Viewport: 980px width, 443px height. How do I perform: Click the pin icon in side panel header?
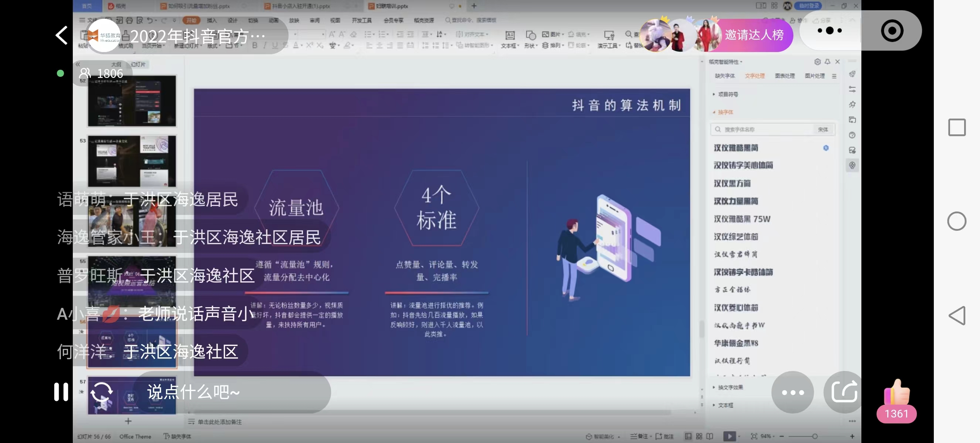(827, 62)
